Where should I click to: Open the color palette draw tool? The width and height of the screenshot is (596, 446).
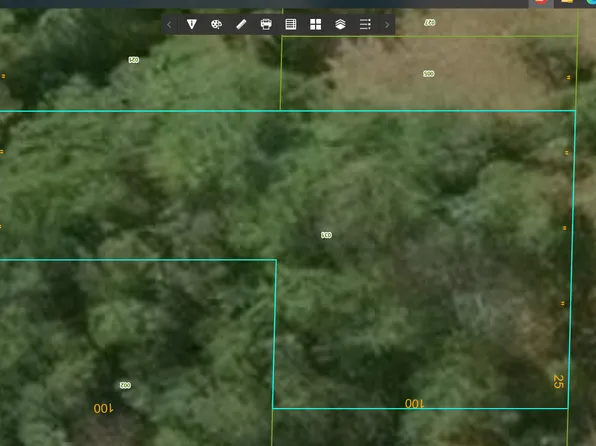coord(216,25)
